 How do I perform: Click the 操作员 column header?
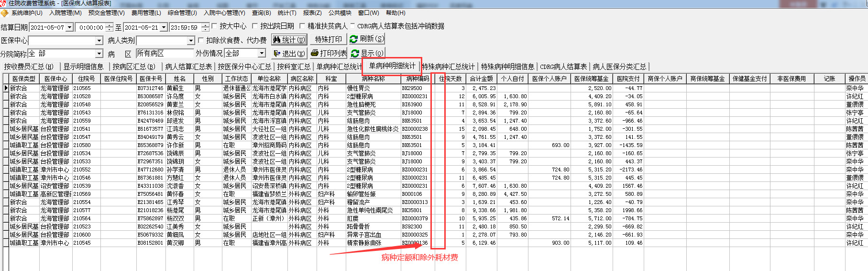click(x=857, y=79)
